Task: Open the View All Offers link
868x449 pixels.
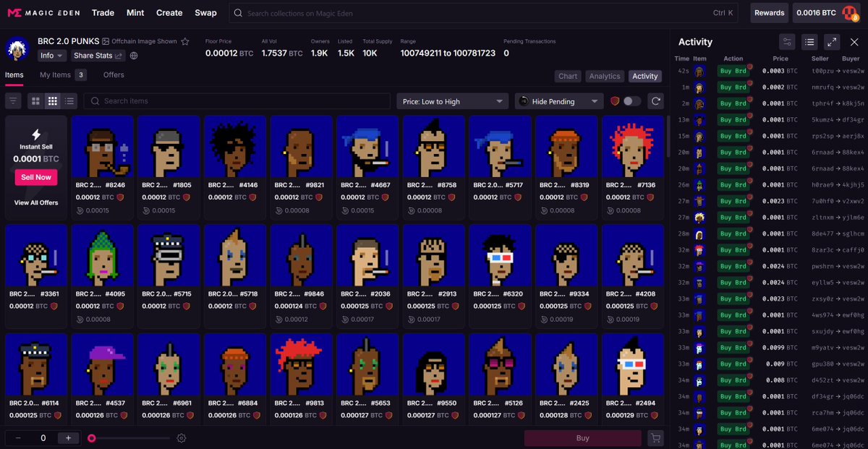Action: pos(36,202)
